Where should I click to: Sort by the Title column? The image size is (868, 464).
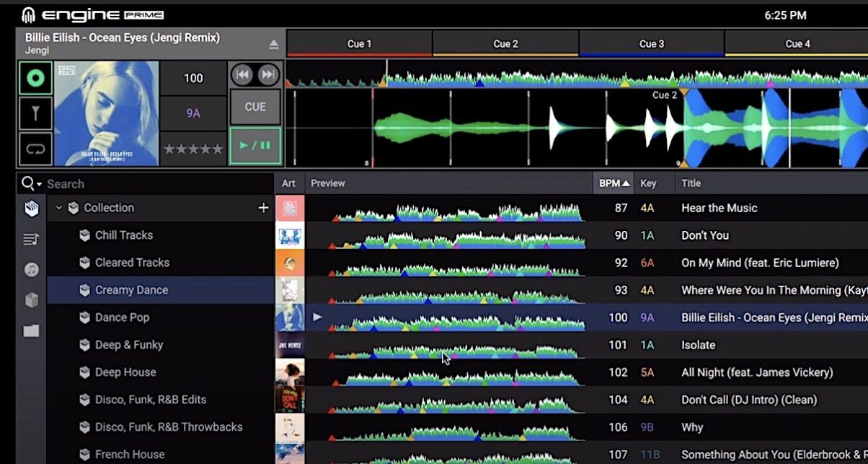point(771,183)
